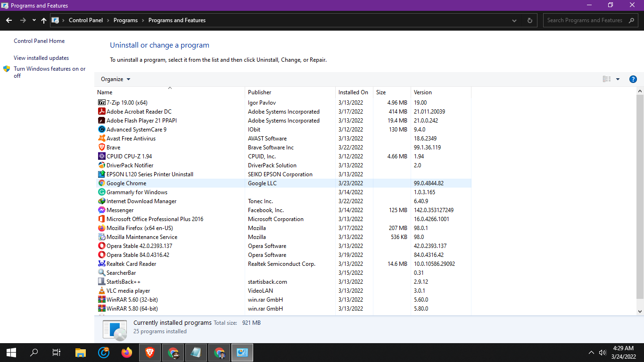Click the SearcherBar magnifier icon
The image size is (644, 362).
point(101,272)
